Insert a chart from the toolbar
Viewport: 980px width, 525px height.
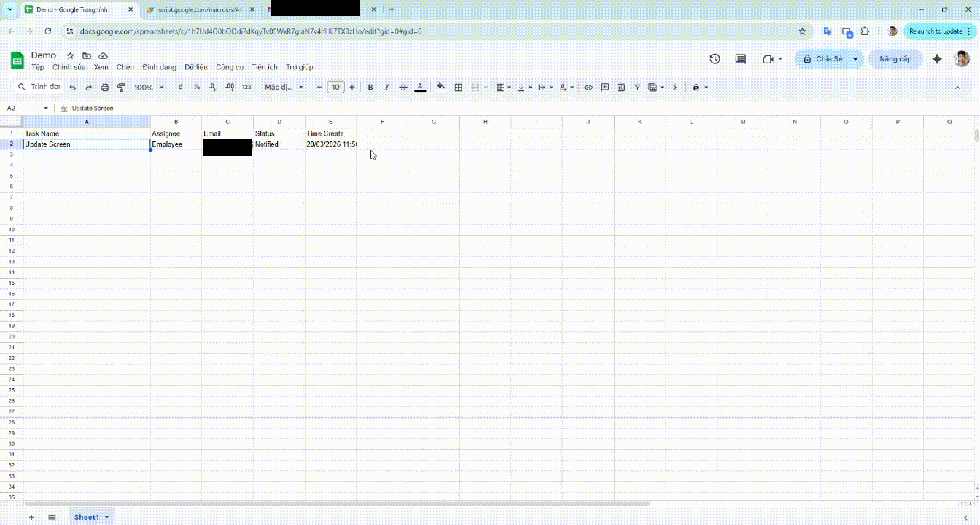(x=621, y=87)
